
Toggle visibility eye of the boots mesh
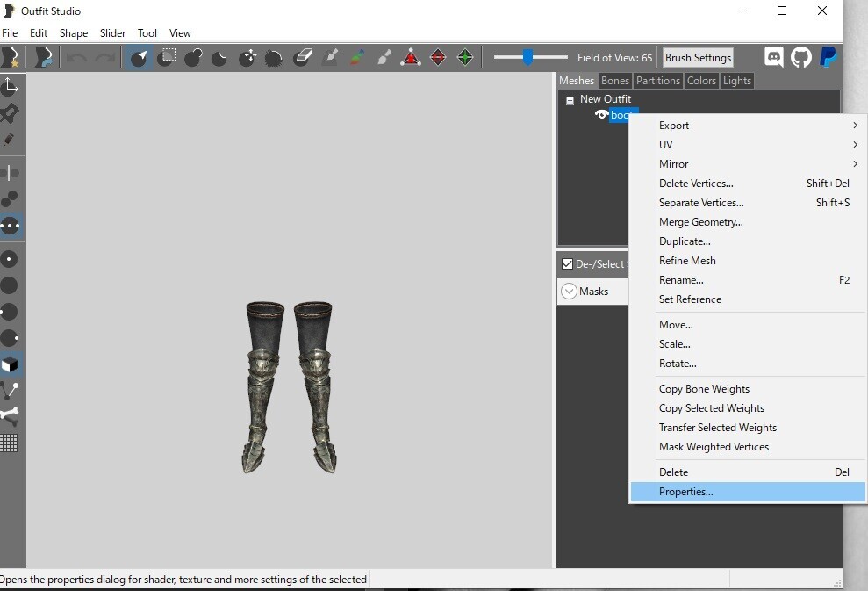click(x=601, y=115)
